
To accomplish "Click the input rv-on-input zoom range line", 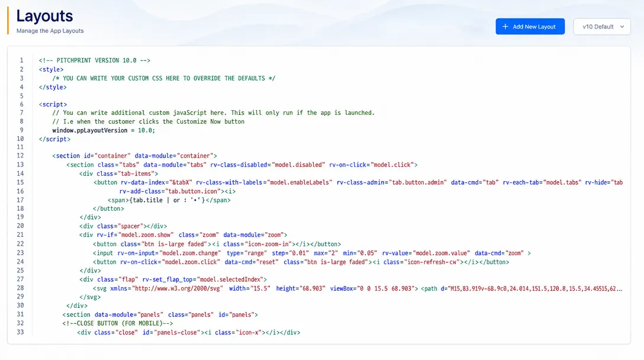I will point(312,253).
